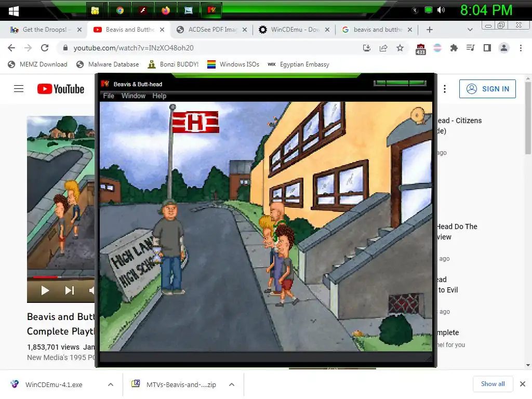Open the Windows Start button
The height and width of the screenshot is (399, 532).
click(14, 11)
